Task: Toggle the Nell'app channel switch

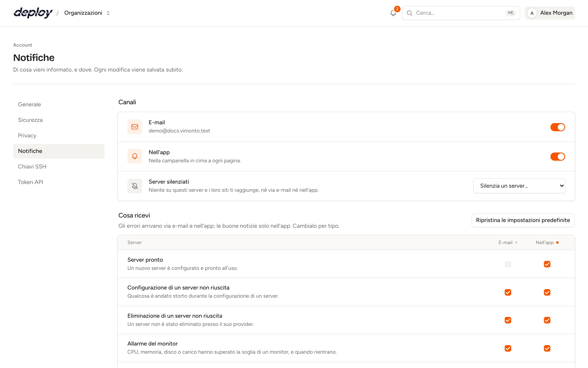Action: point(558,156)
